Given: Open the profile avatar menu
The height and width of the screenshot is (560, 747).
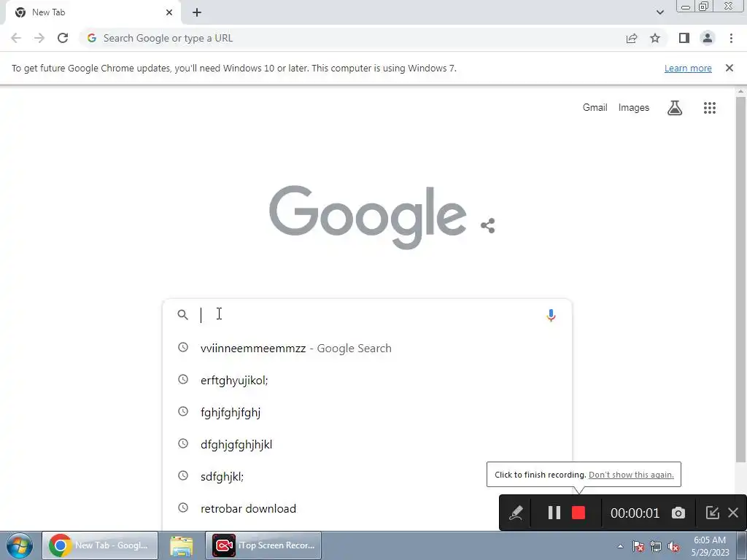Looking at the screenshot, I should pyautogui.click(x=708, y=38).
